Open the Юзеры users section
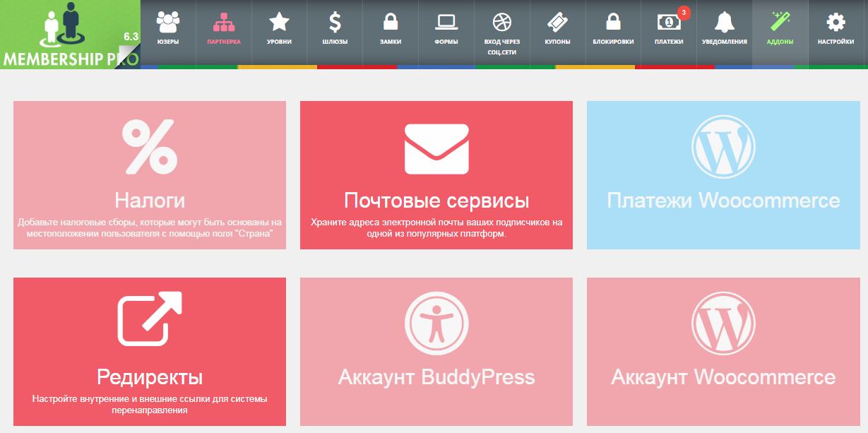The width and height of the screenshot is (868, 433). pyautogui.click(x=167, y=28)
